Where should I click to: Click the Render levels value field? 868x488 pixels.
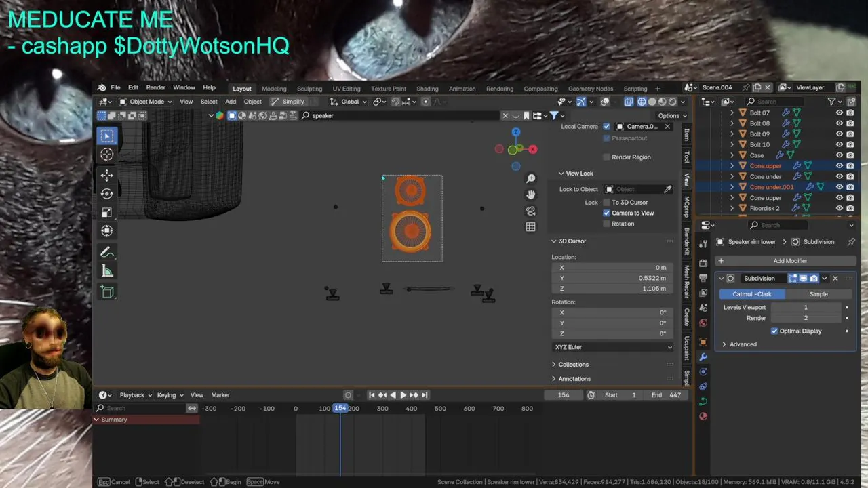coord(806,318)
